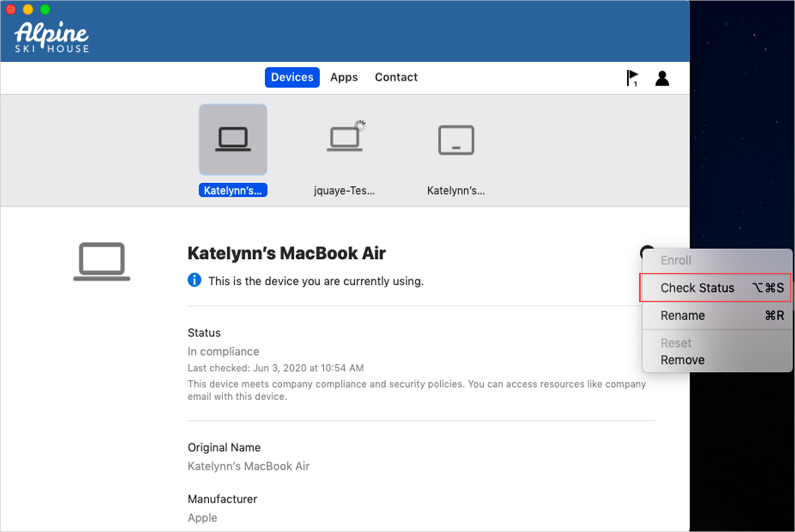The image size is (795, 532).
Task: Click the green full-screen window button
Action: [x=45, y=9]
